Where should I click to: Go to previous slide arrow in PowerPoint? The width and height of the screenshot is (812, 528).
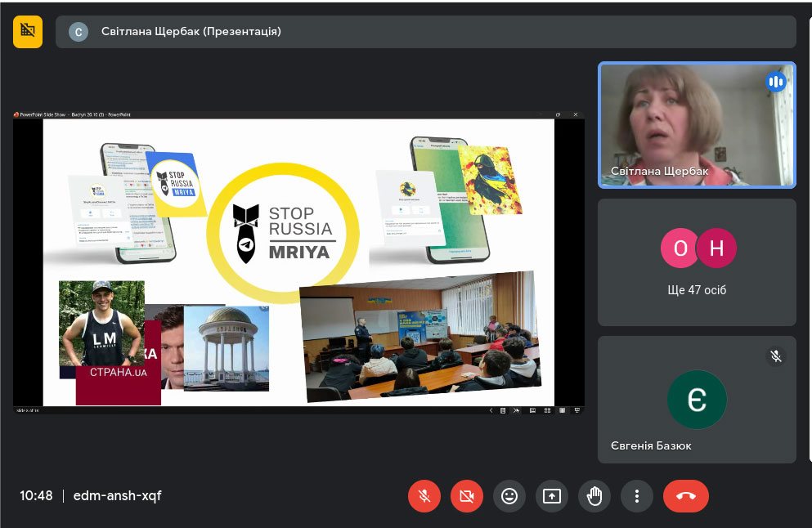(491, 410)
